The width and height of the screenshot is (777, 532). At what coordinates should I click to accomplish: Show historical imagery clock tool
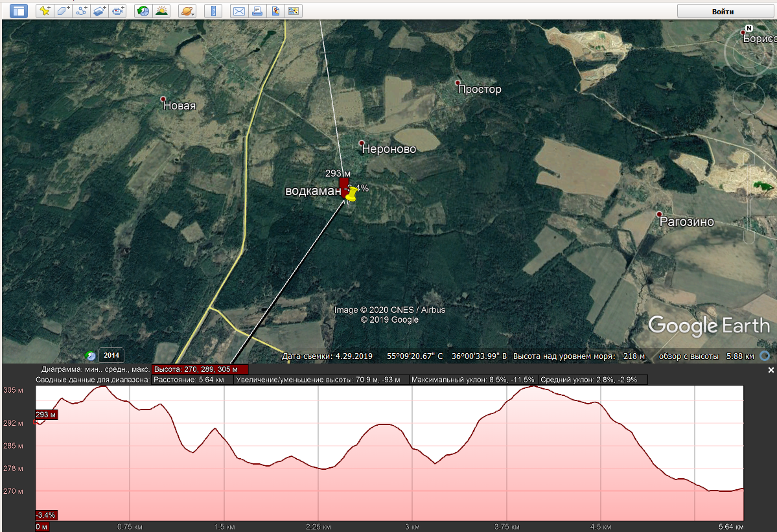[x=143, y=11]
